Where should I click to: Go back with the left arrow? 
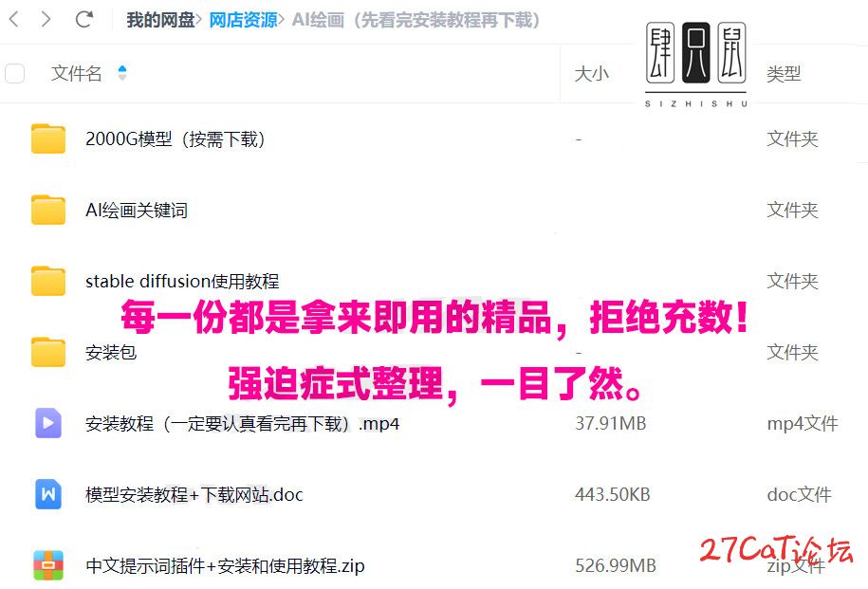pyautogui.click(x=15, y=19)
